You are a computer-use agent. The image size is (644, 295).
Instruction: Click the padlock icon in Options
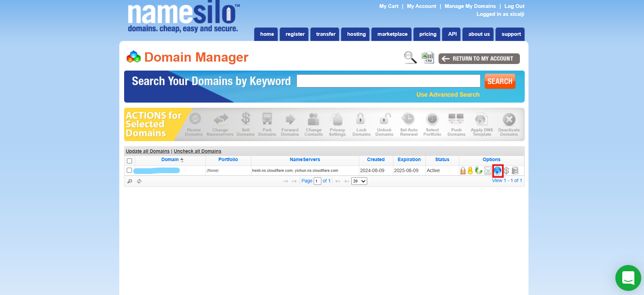tap(463, 170)
